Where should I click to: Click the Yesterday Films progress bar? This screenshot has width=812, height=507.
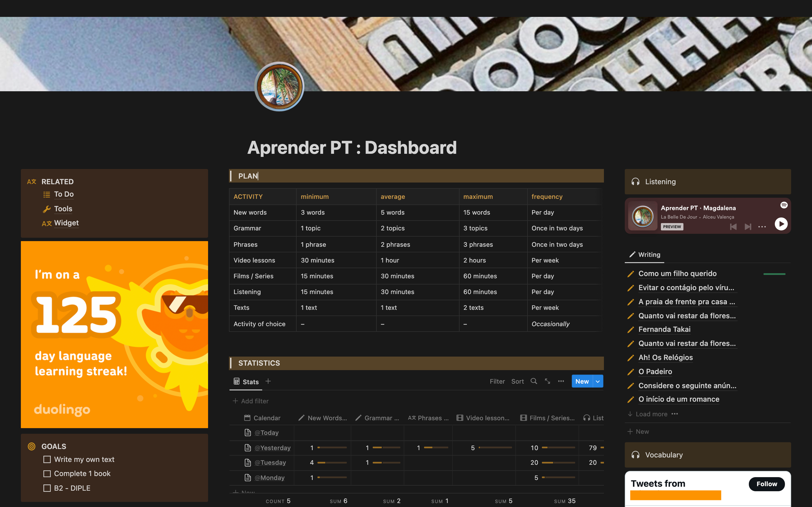pos(558,448)
